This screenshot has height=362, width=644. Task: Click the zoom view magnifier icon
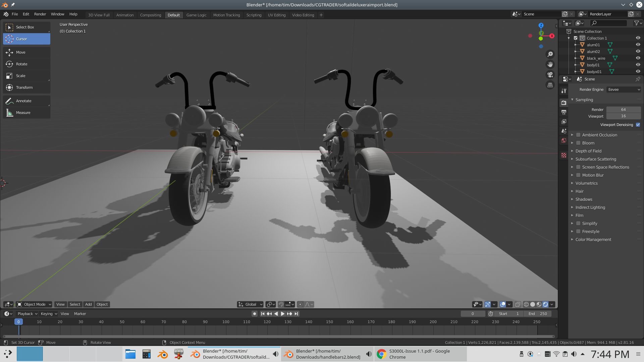pos(550,54)
